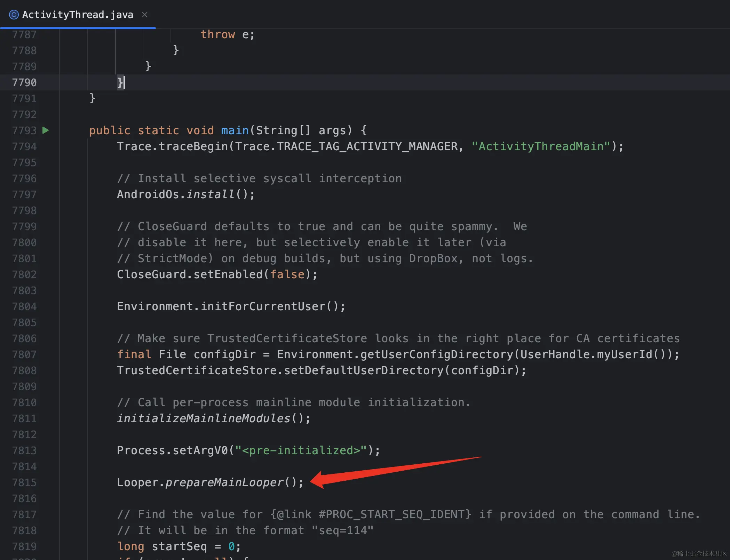Click line number 7790 in the gutter
This screenshot has height=560, width=730.
[24, 82]
